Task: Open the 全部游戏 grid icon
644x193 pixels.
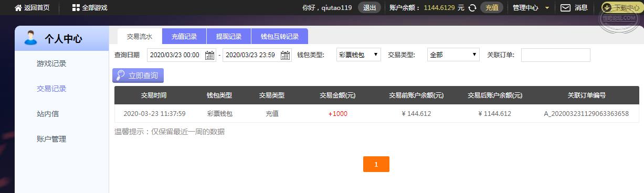Action: pyautogui.click(x=76, y=8)
